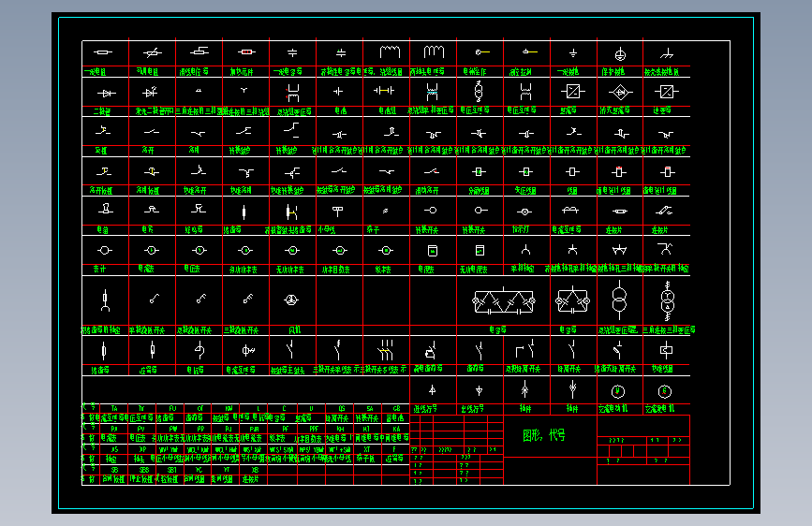
Task: Select the AC motor circle symbol (交流电动机)
Action: coord(618,391)
